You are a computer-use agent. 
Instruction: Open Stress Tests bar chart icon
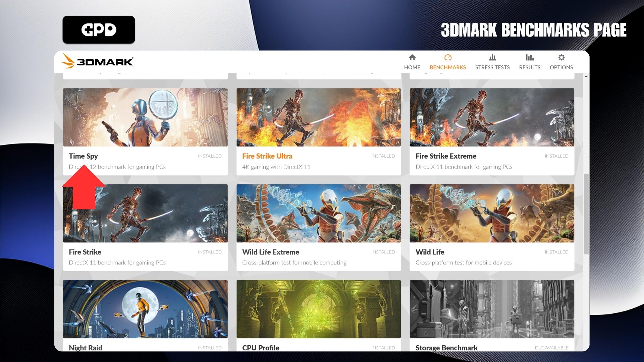(x=492, y=58)
